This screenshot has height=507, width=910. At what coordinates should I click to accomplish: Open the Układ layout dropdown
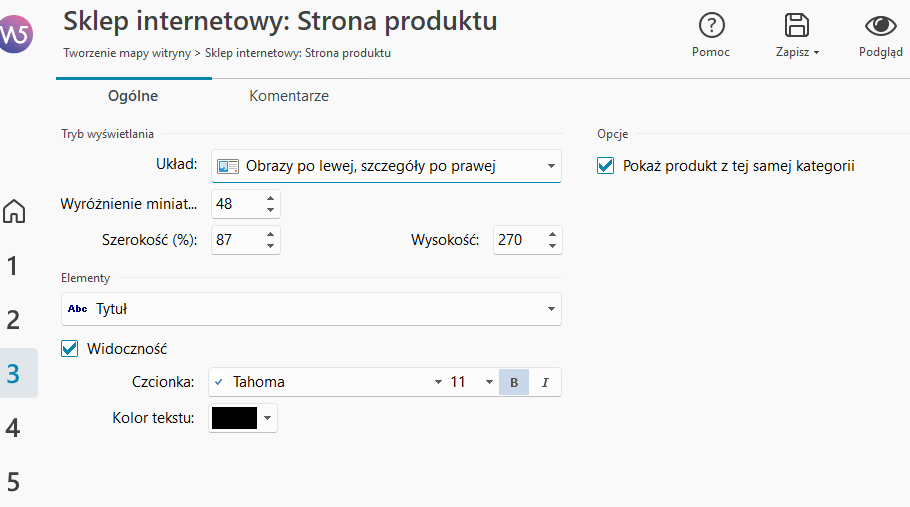tap(386, 166)
